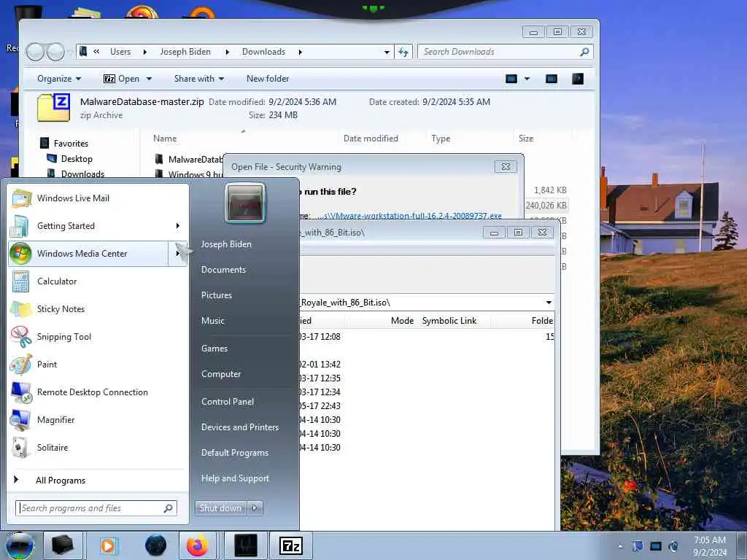This screenshot has width=747, height=560.
Task: Sort by Symbolic Link column in 7-Zip
Action: [x=449, y=321]
